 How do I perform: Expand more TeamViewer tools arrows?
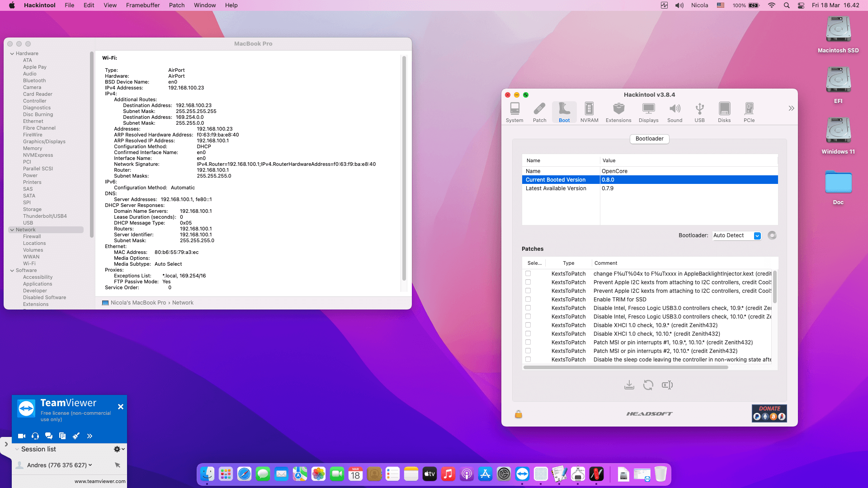pos(90,436)
